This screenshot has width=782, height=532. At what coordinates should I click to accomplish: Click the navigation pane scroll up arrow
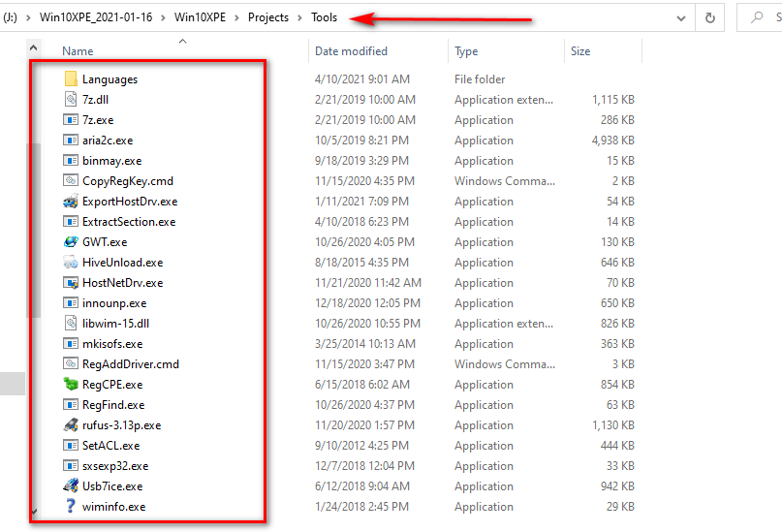tap(33, 47)
